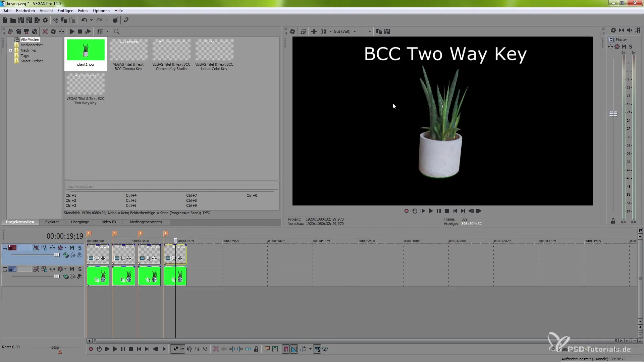Open Track Motion on video track 2
The height and width of the screenshot is (362, 644).
point(44,269)
